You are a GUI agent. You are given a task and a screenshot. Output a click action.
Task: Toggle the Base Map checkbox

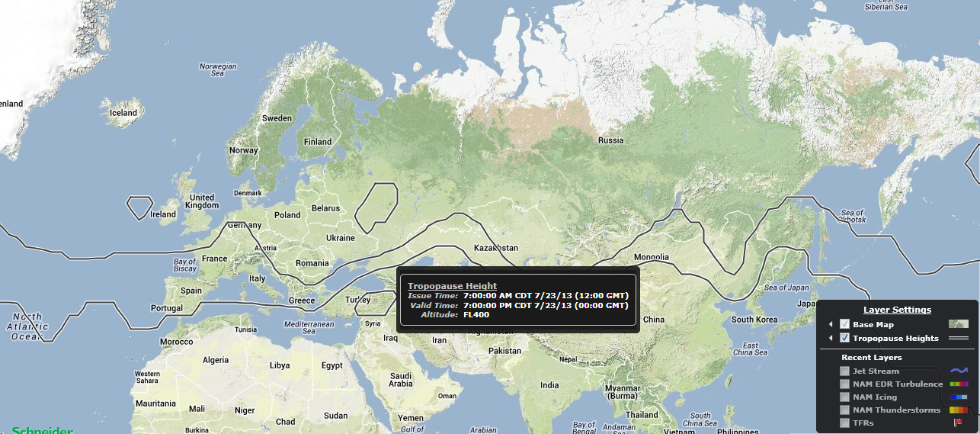tap(844, 324)
